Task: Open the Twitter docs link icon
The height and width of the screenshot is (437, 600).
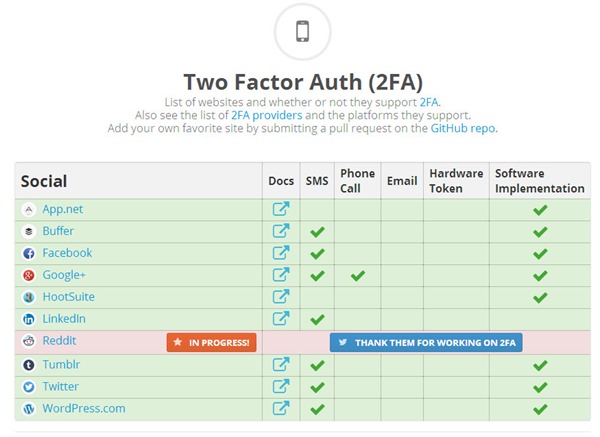Action: pos(281,387)
